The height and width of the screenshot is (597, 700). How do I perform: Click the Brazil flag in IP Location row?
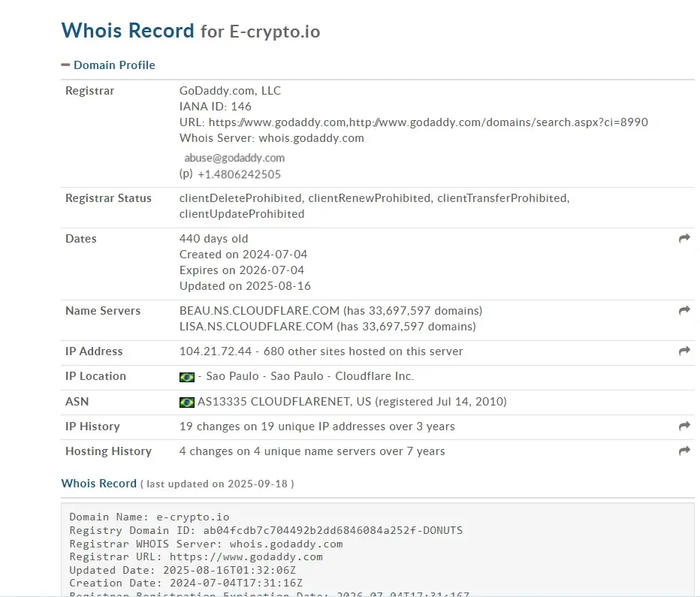(186, 377)
